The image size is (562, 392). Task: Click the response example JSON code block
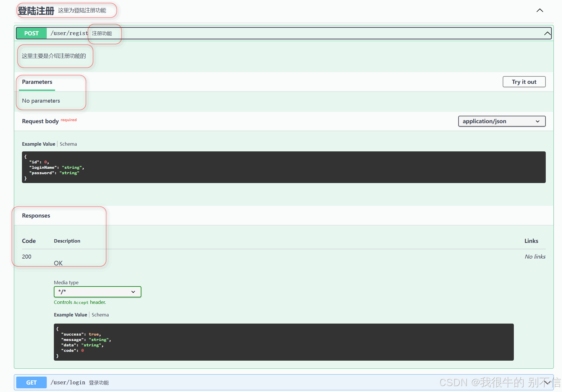pos(283,342)
